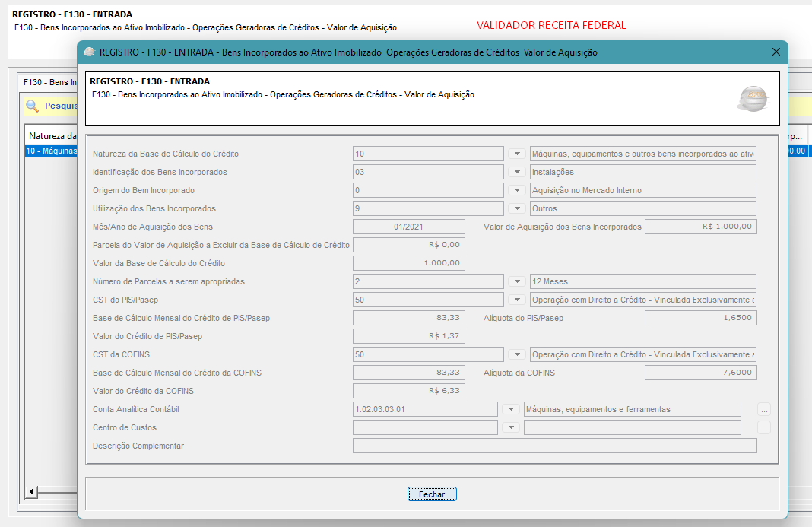812x527 pixels.
Task: Open Conta Analítica Contábil dropdown arrow
Action: [x=511, y=409]
